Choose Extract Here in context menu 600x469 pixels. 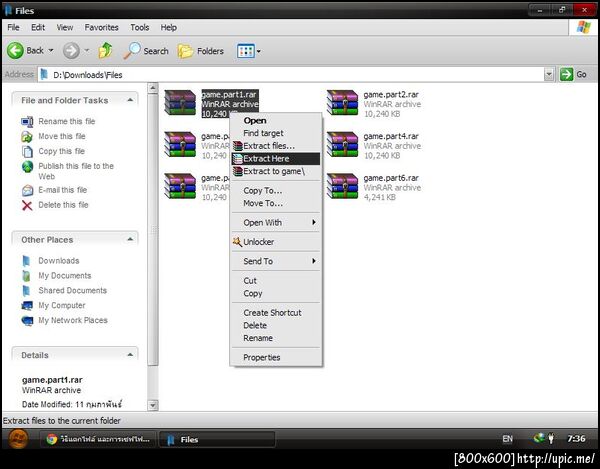pyautogui.click(x=276, y=158)
